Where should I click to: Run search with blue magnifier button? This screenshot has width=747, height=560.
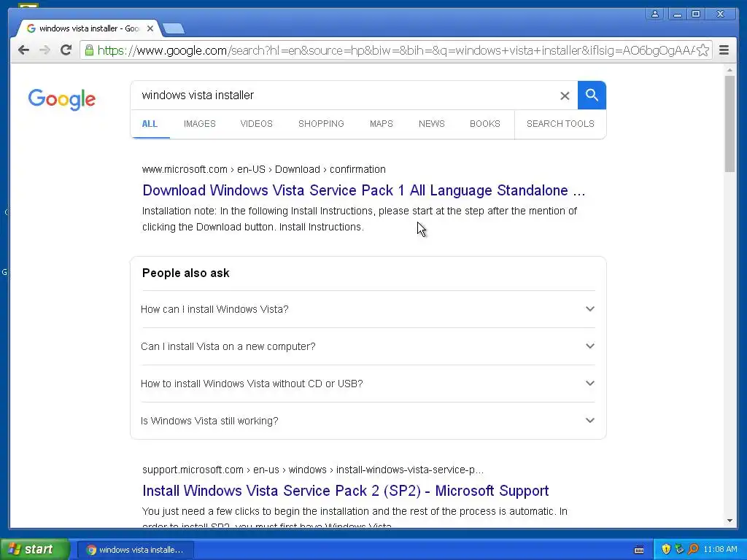(592, 96)
